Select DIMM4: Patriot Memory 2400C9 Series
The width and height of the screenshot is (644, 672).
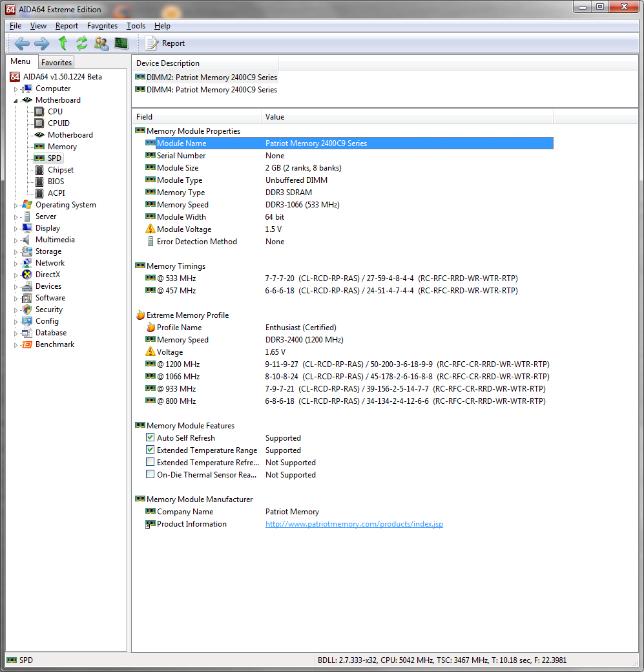pos(212,90)
